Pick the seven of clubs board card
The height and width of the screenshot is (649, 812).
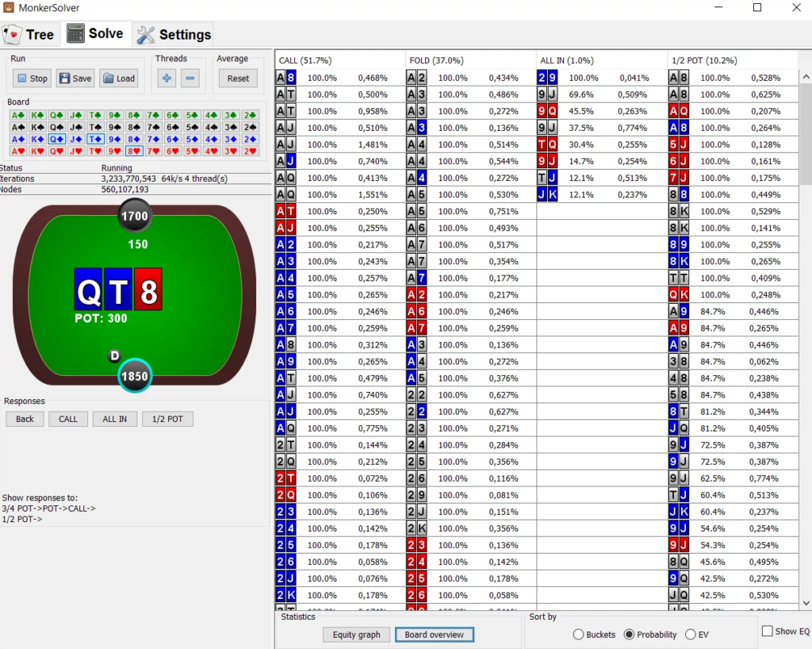coord(153,115)
